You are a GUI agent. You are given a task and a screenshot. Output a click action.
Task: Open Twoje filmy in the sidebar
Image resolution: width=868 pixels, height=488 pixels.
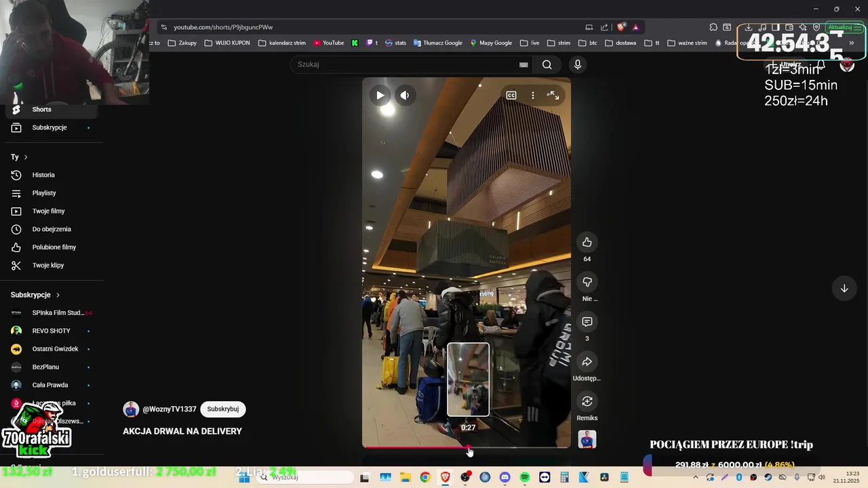[52, 211]
